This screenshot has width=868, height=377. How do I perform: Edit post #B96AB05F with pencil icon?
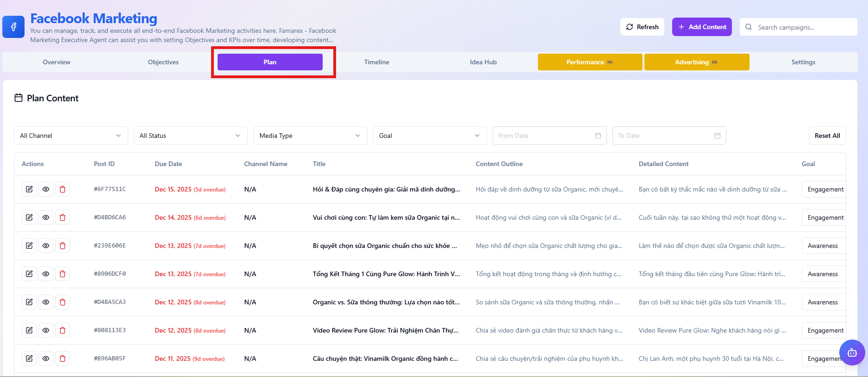[29, 358]
